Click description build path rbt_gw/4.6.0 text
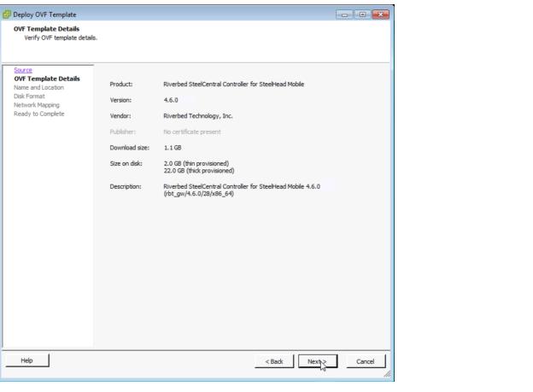Viewport: 533px width, 392px height. 198,194
